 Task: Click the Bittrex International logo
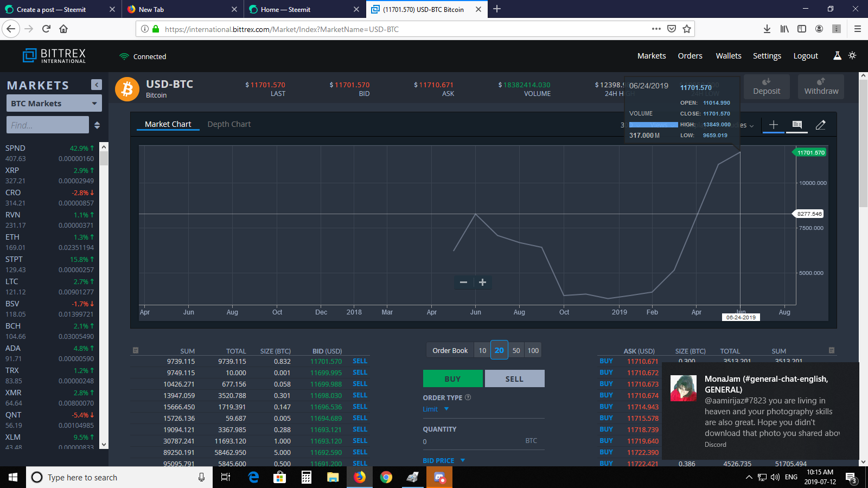[x=54, y=56]
